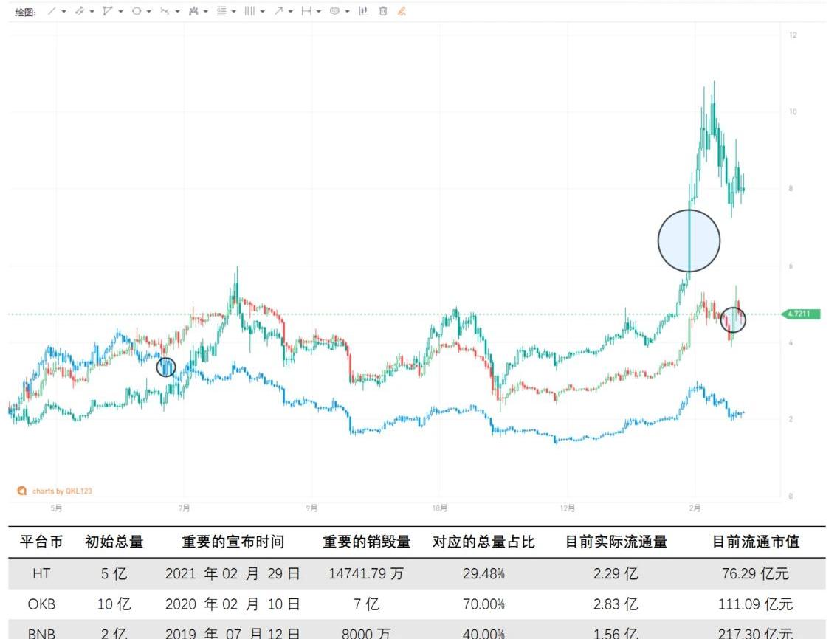Click the 2.83 亿 circulation cell
Viewport: 840px width, 639px height.
[x=616, y=604]
